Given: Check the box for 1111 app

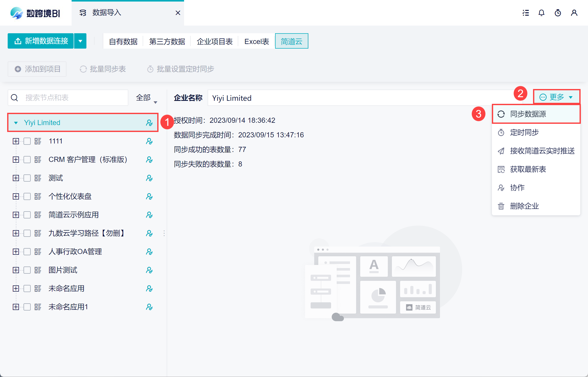Looking at the screenshot, I should tap(27, 141).
